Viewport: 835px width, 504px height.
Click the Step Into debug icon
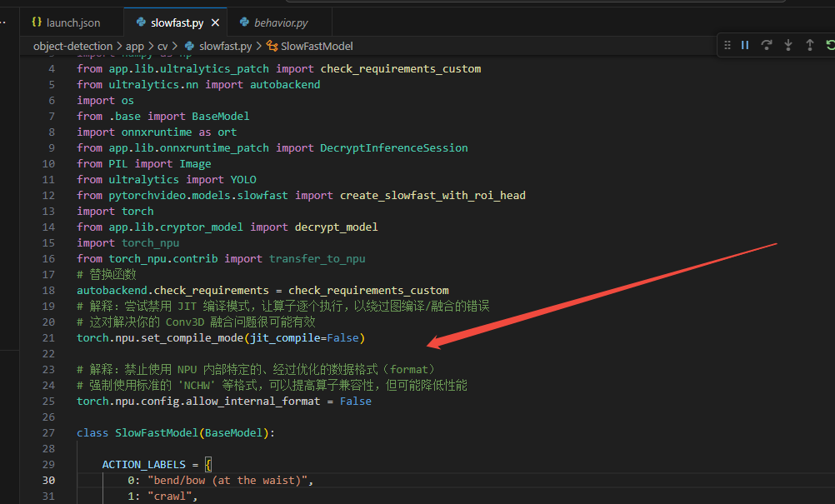(x=787, y=45)
